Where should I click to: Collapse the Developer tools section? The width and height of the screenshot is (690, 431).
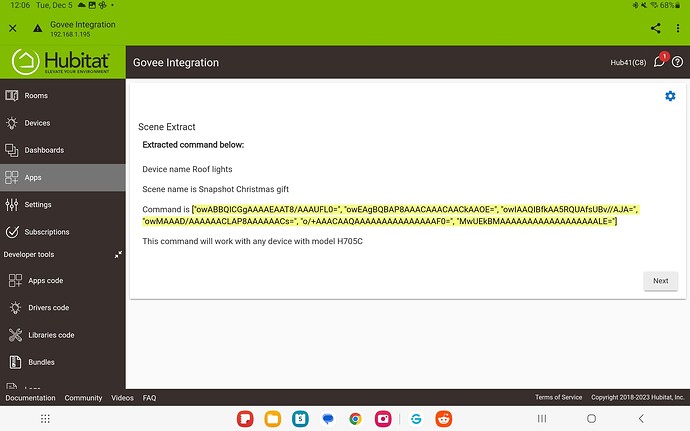118,254
